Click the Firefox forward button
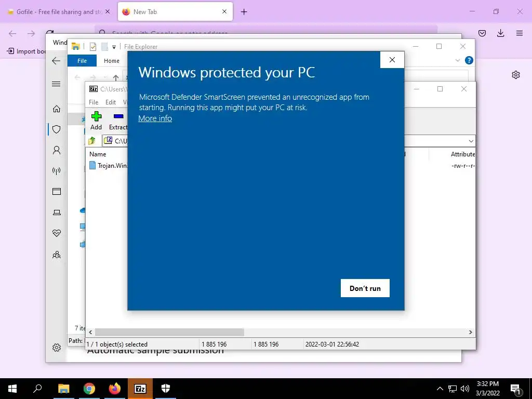The width and height of the screenshot is (532, 399). (31, 33)
